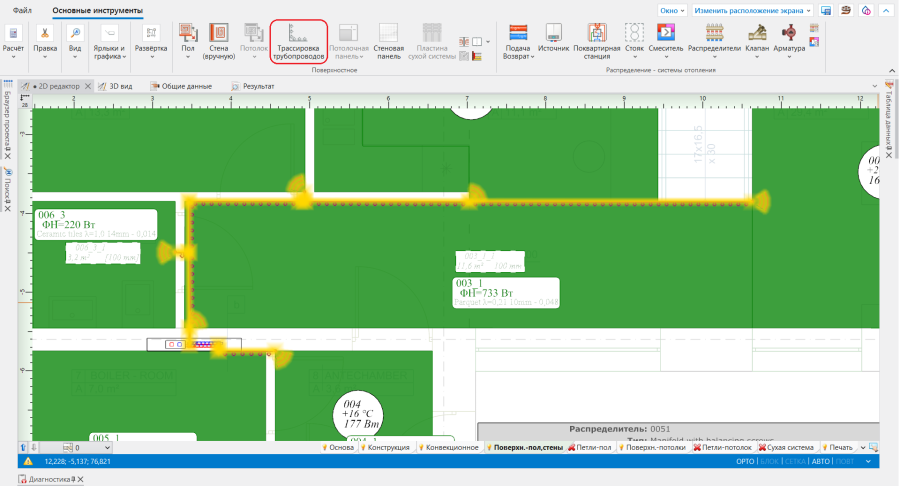Show the hidden Сухая система layer
900x486 pixels.
[x=762, y=448]
